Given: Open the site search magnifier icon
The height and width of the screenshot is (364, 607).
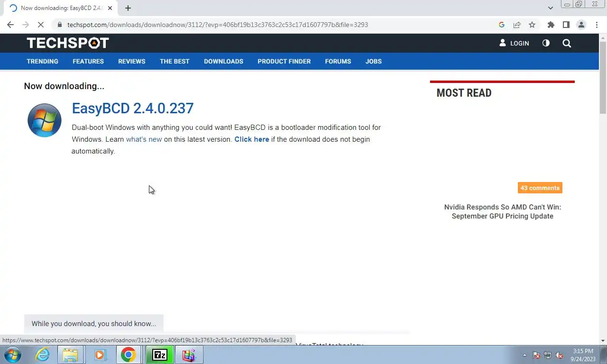Looking at the screenshot, I should (x=567, y=43).
